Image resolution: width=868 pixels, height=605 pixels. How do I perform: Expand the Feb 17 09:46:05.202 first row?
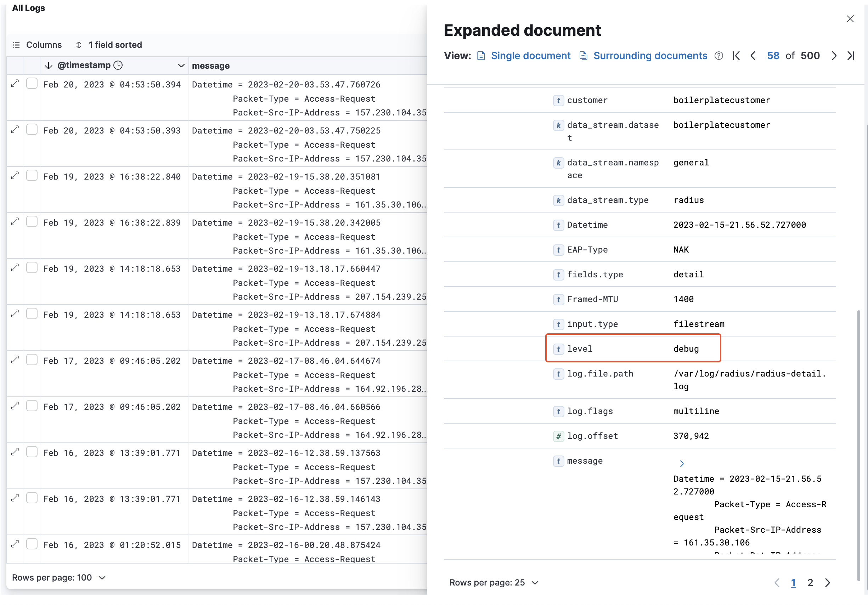pyautogui.click(x=15, y=360)
